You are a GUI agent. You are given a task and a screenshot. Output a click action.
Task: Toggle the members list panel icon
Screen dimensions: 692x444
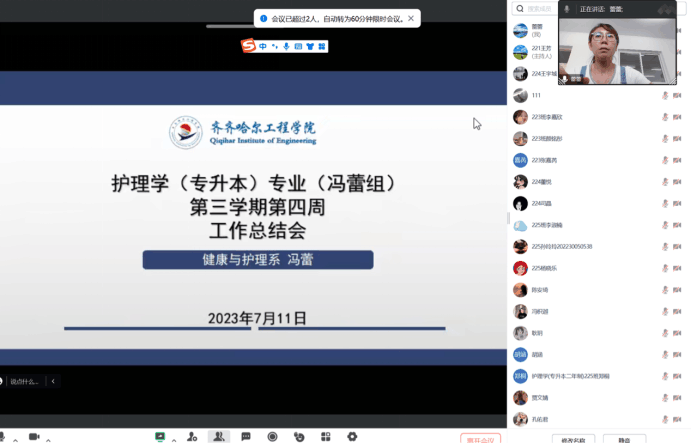[x=218, y=437]
